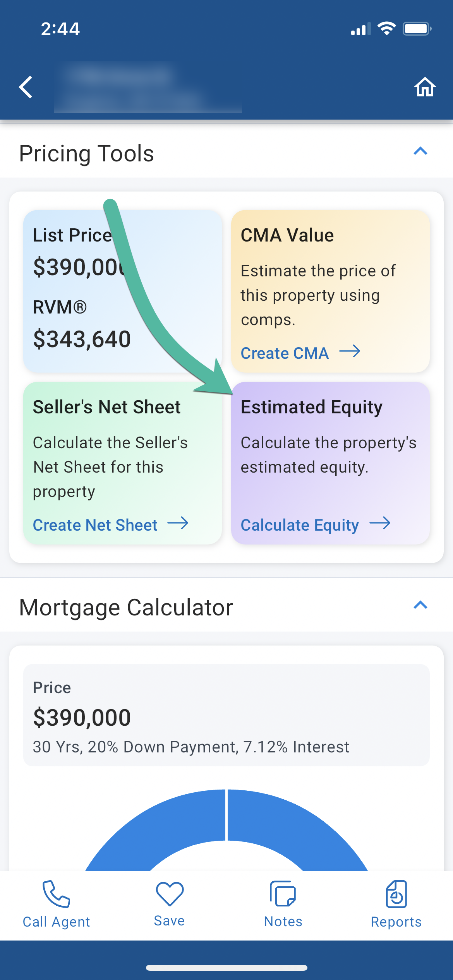Collapse the Mortgage Calculator section
The width and height of the screenshot is (453, 980).
tap(420, 605)
